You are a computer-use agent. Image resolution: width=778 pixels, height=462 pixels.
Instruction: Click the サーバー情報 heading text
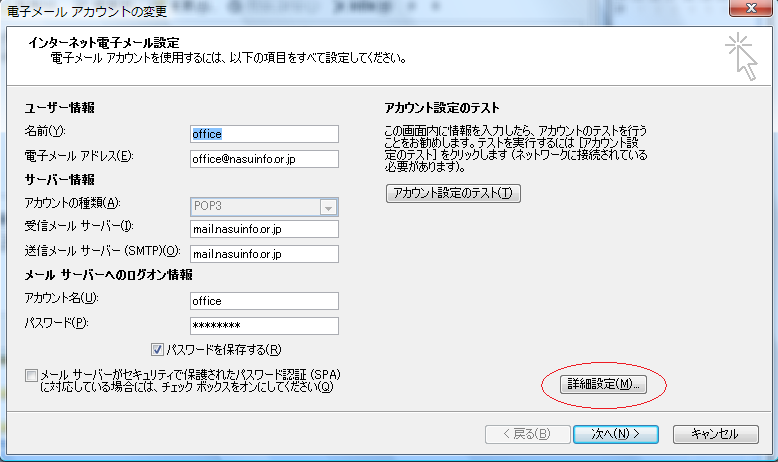click(x=60, y=180)
